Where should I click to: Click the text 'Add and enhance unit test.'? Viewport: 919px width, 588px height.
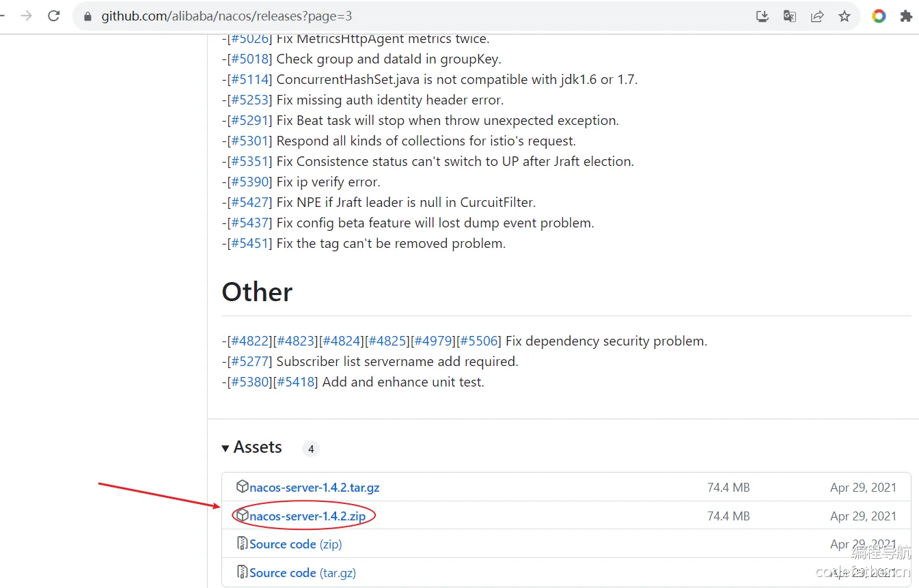pyautogui.click(x=403, y=382)
